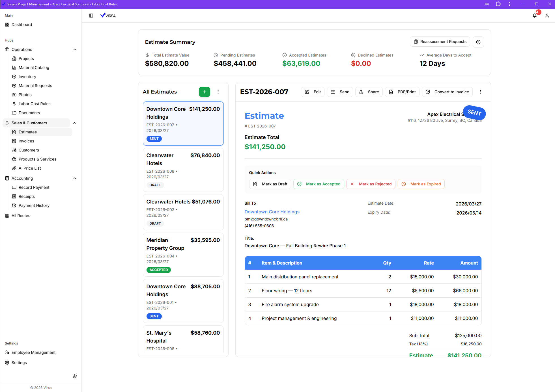Click the Edit estimate button
Viewport: 555px width, 392px height.
point(313,92)
